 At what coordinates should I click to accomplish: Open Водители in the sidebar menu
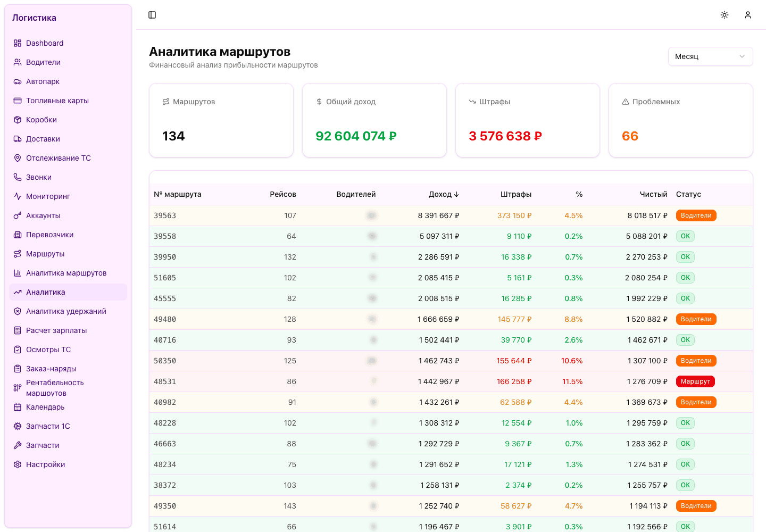pos(68,62)
